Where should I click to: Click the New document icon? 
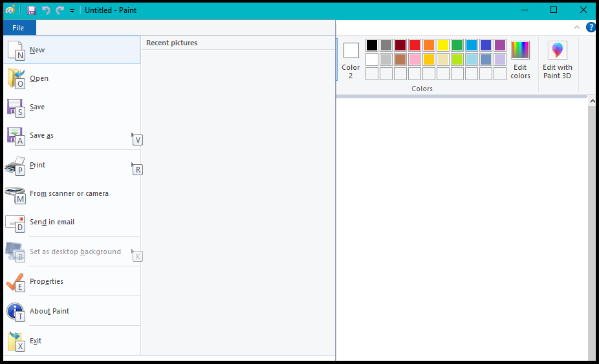(16, 50)
